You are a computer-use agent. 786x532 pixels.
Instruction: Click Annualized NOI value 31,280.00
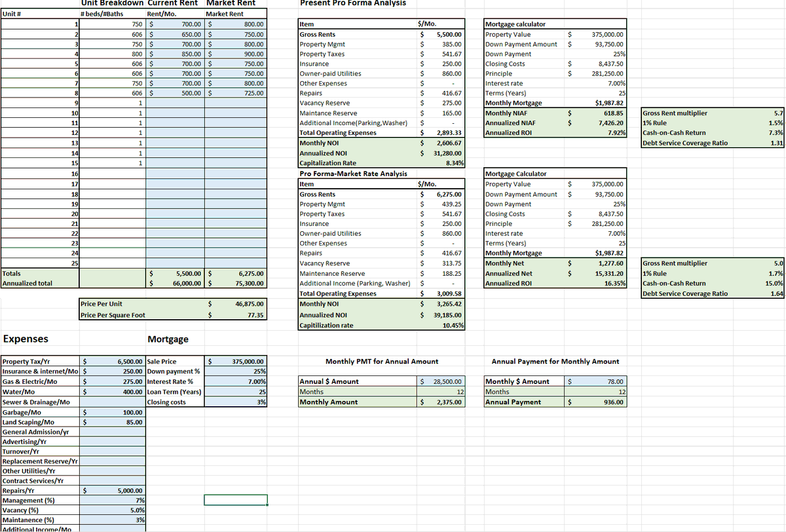442,153
